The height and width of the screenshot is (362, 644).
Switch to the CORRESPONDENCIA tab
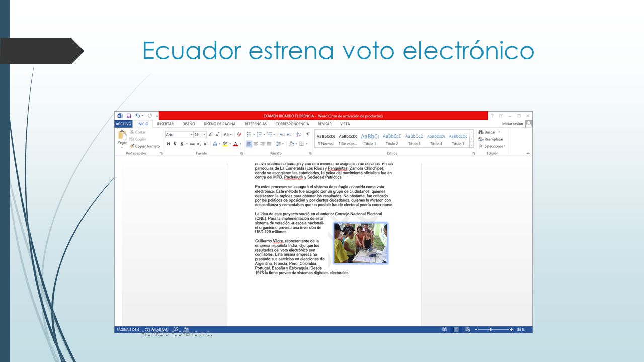(292, 124)
